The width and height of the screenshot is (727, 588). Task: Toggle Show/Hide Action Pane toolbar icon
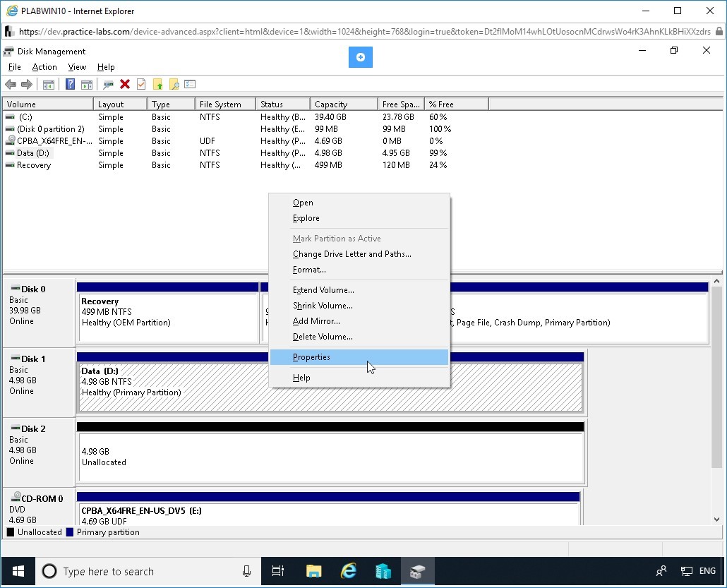click(x=87, y=85)
